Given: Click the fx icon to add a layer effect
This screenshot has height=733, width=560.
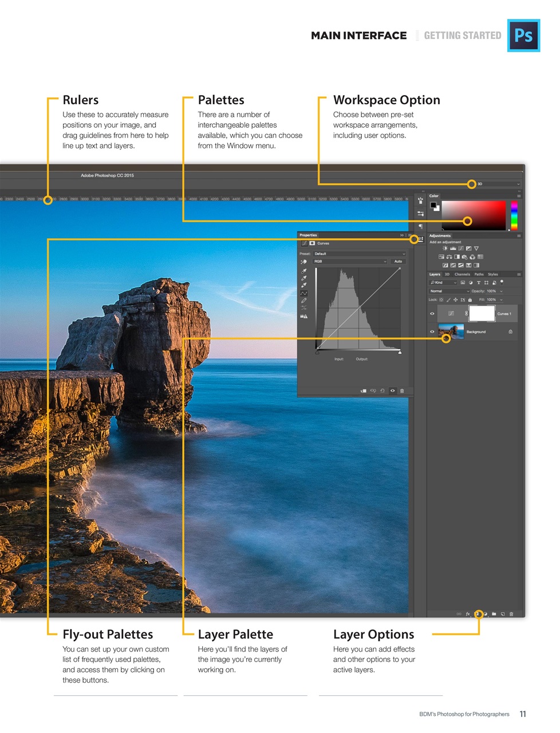Looking at the screenshot, I should click(x=468, y=614).
